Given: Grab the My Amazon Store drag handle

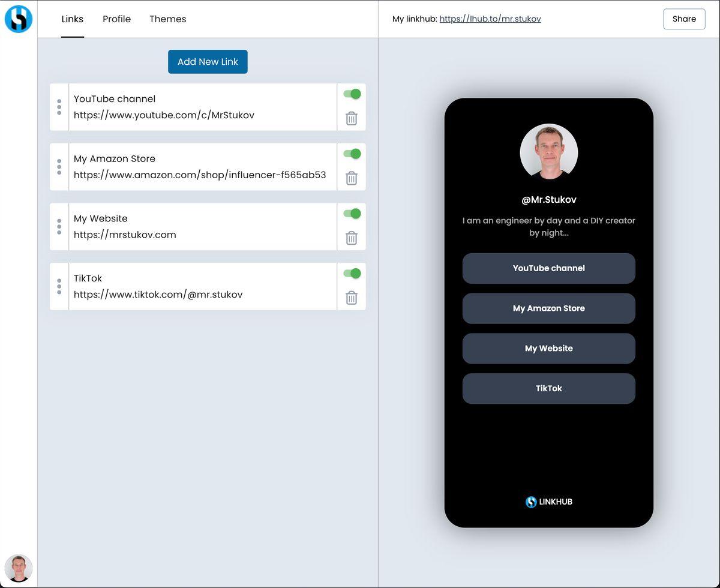Looking at the screenshot, I should [59, 167].
